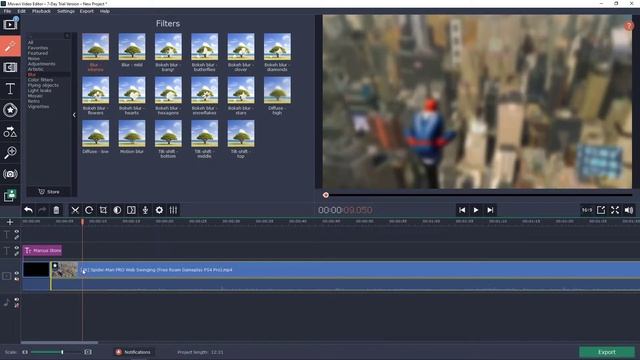This screenshot has height=360, width=640.
Task: Click the Next frame button
Action: [490, 210]
